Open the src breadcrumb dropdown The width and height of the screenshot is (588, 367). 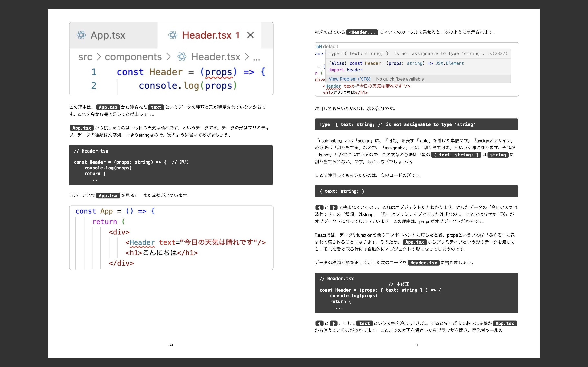point(85,56)
